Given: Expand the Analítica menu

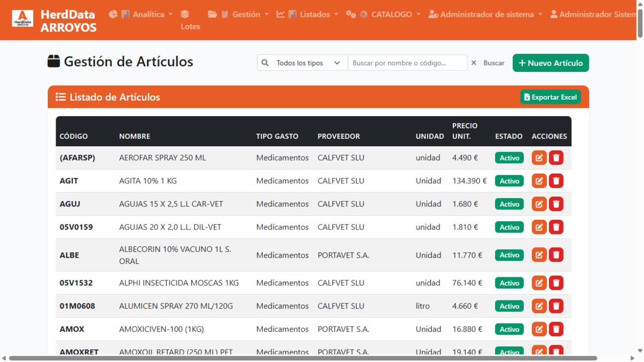Looking at the screenshot, I should 141,14.
